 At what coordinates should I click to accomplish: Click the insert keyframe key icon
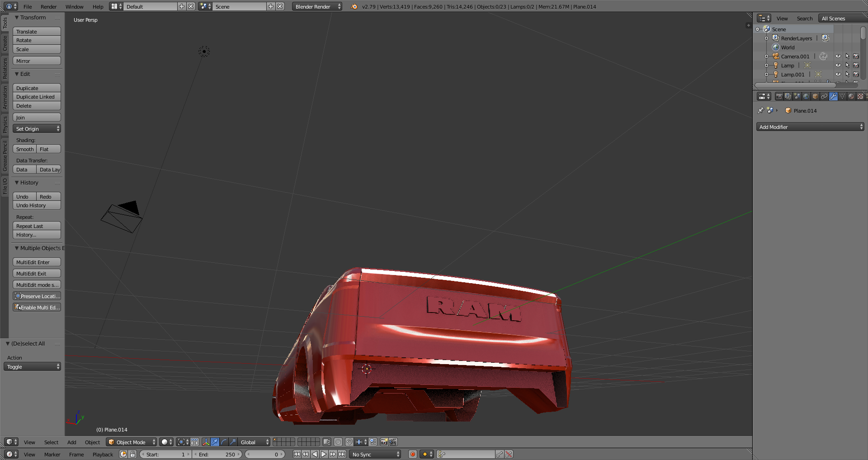500,454
